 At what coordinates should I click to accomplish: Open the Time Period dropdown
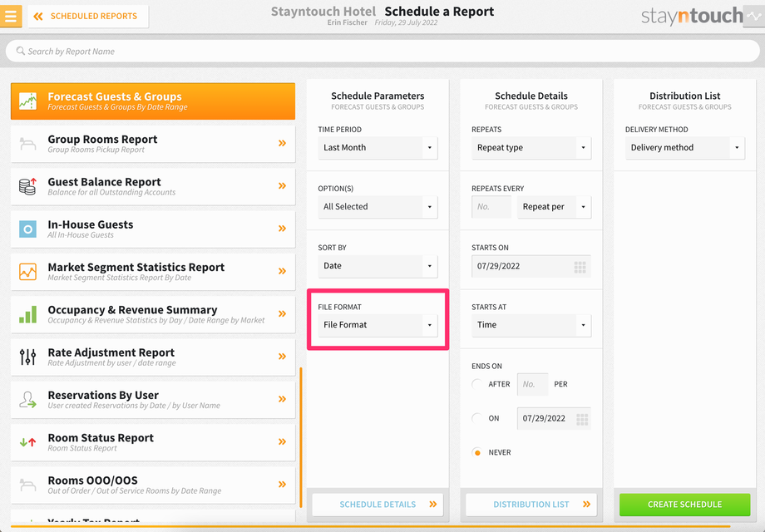(378, 147)
